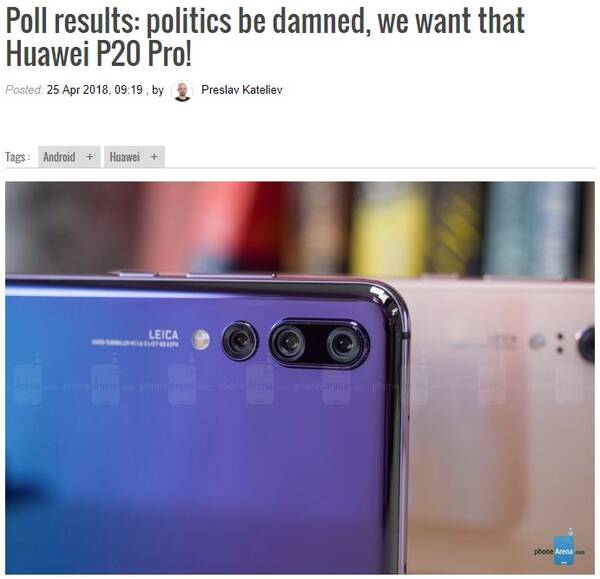This screenshot has width=600, height=579.
Task: Select the Android tag
Action: coord(59,157)
